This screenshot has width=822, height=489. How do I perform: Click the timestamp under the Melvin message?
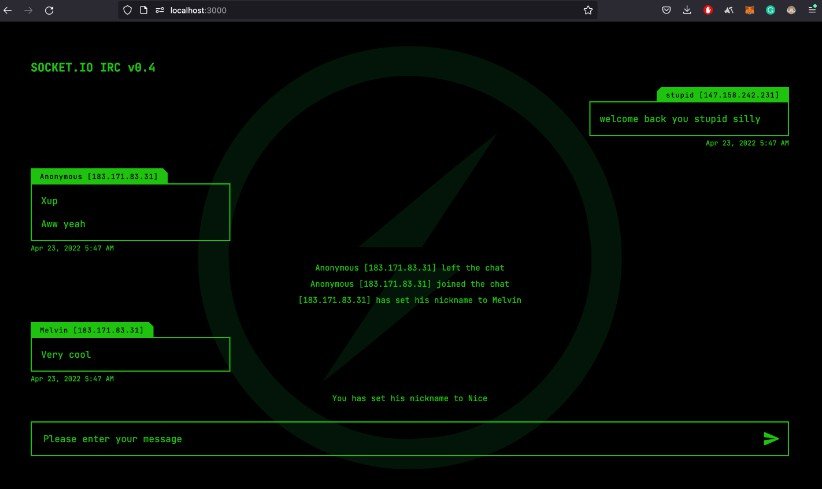[72, 379]
